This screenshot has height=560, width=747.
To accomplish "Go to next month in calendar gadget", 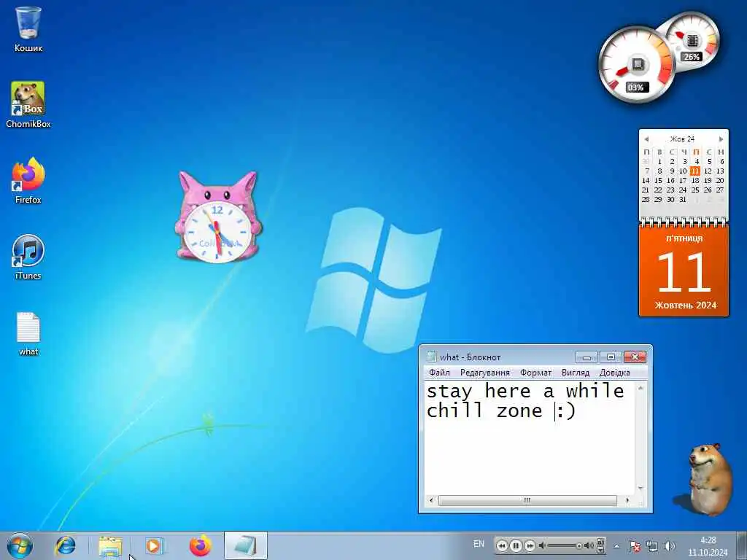I will tap(721, 139).
